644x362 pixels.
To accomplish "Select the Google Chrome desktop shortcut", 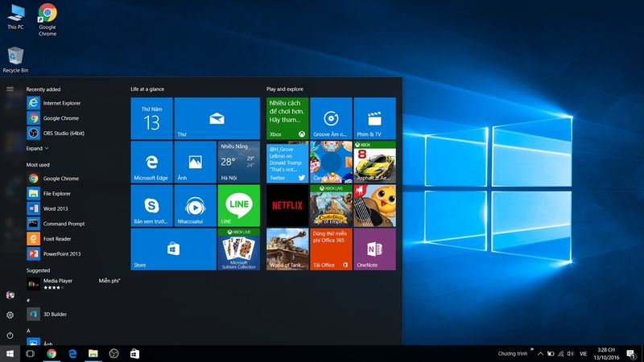I will 47,19.
